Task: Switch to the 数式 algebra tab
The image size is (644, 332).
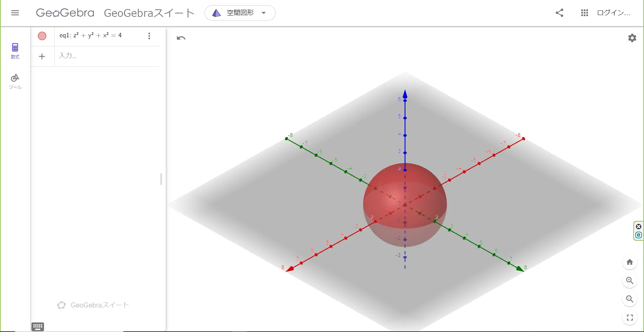Action: 15,50
